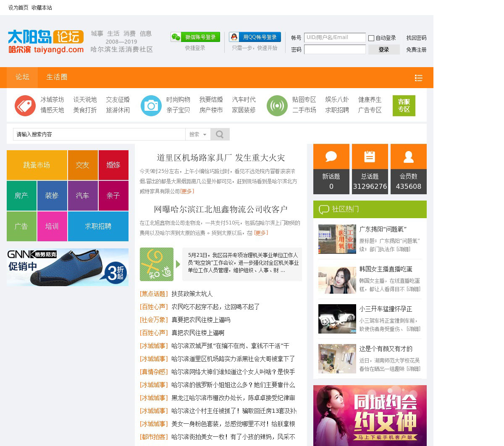Click the magnifier search button
Viewport: 504px width, 446px height.
point(220,134)
